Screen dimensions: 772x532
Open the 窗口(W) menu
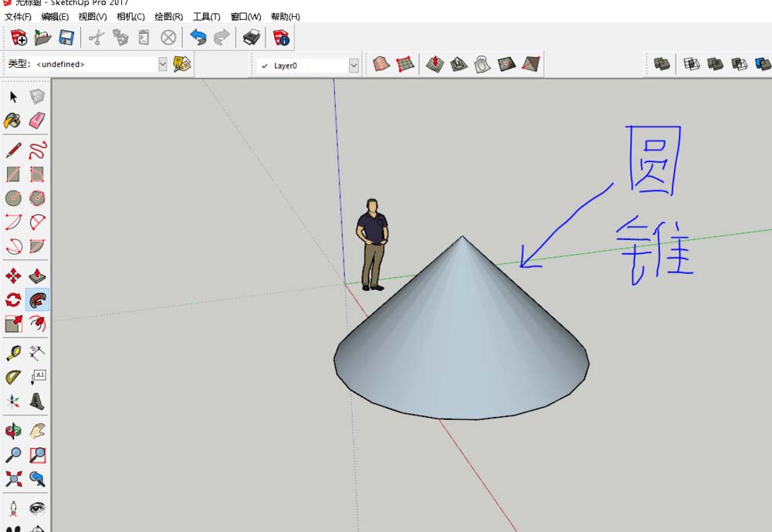pos(245,17)
